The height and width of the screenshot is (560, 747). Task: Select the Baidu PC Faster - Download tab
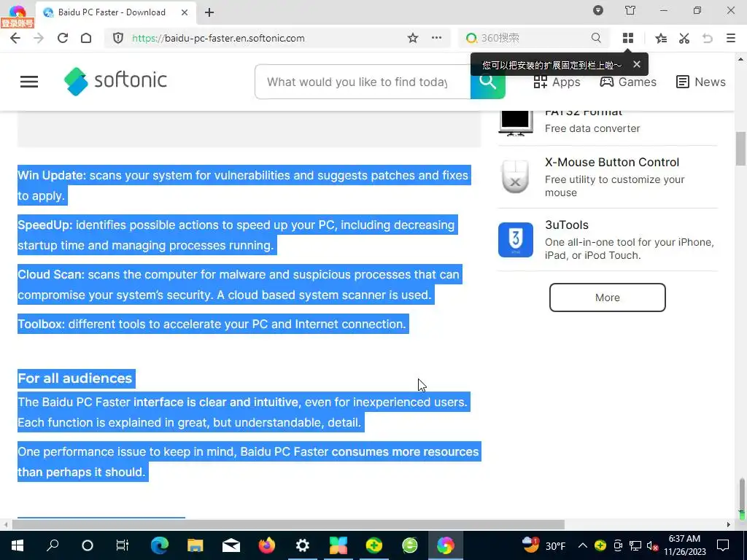pos(112,12)
